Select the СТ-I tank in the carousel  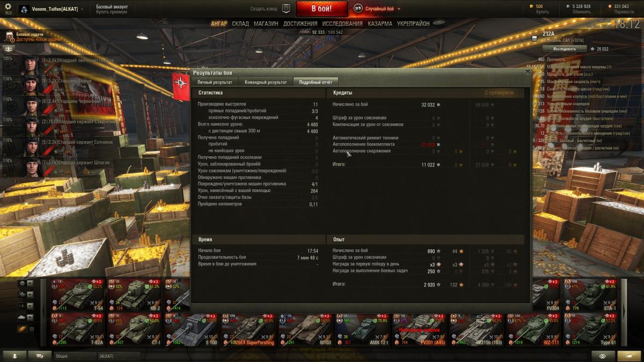(x=134, y=329)
